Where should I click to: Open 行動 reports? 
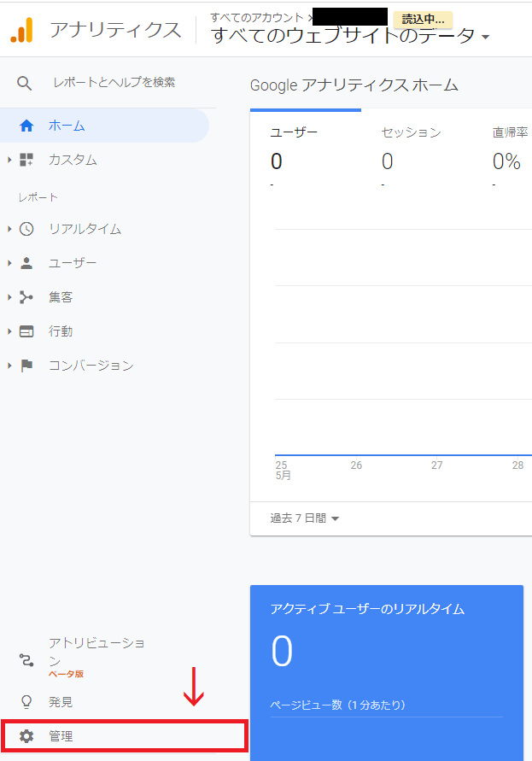click(x=61, y=331)
